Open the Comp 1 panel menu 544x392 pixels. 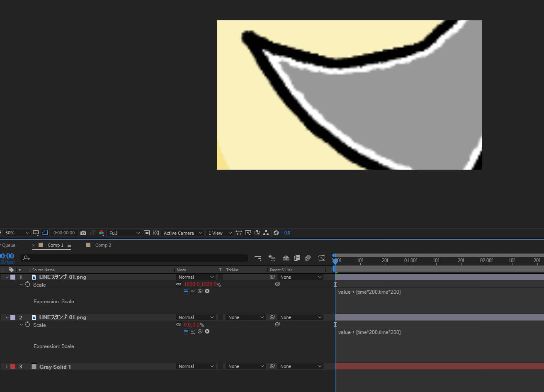(69, 245)
